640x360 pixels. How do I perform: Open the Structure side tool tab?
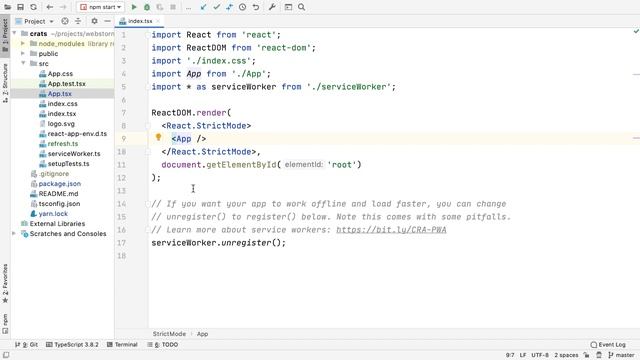pyautogui.click(x=5, y=83)
